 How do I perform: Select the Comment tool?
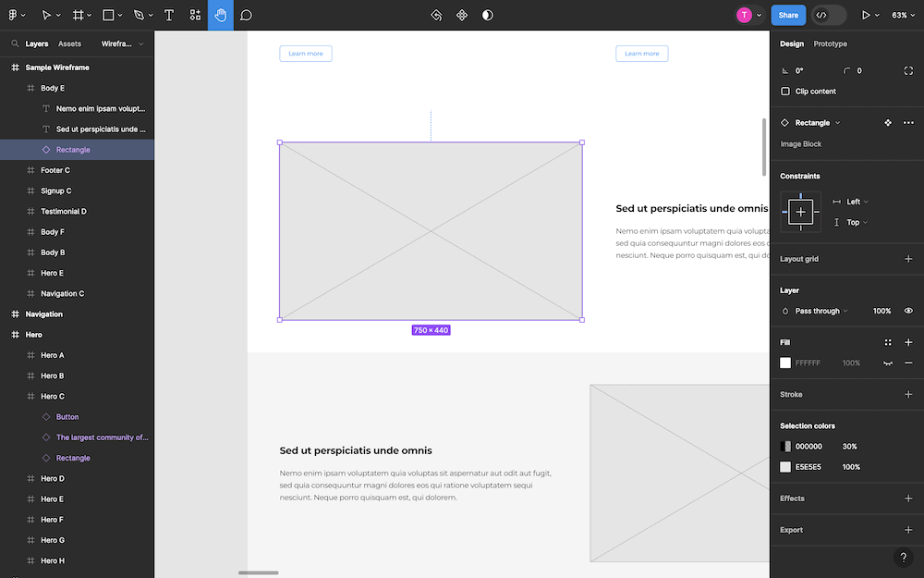(246, 15)
